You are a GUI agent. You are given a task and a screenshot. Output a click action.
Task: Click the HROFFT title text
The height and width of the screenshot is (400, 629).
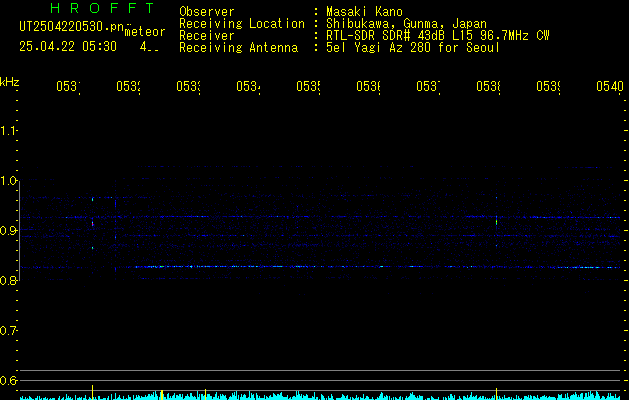point(103,8)
